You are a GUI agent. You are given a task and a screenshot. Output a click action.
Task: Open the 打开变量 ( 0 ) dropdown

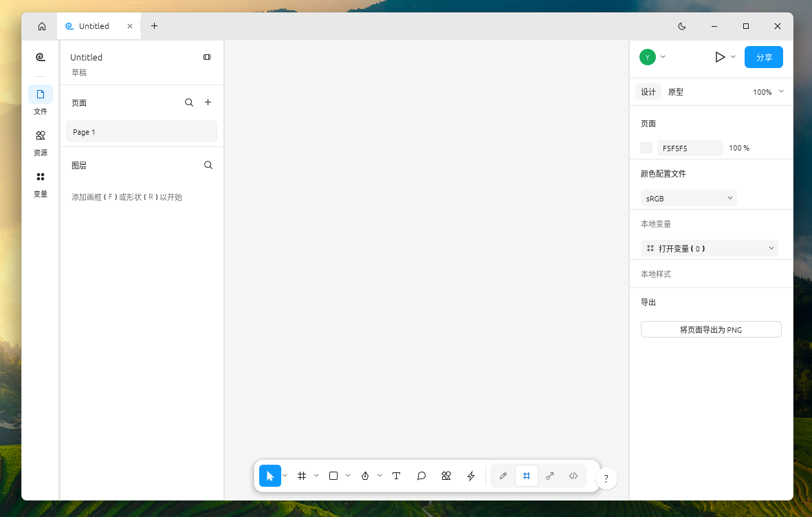coord(710,249)
